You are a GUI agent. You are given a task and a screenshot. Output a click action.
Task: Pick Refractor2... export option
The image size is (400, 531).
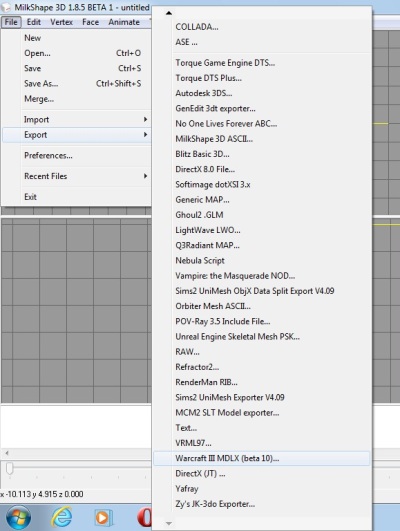point(261,367)
